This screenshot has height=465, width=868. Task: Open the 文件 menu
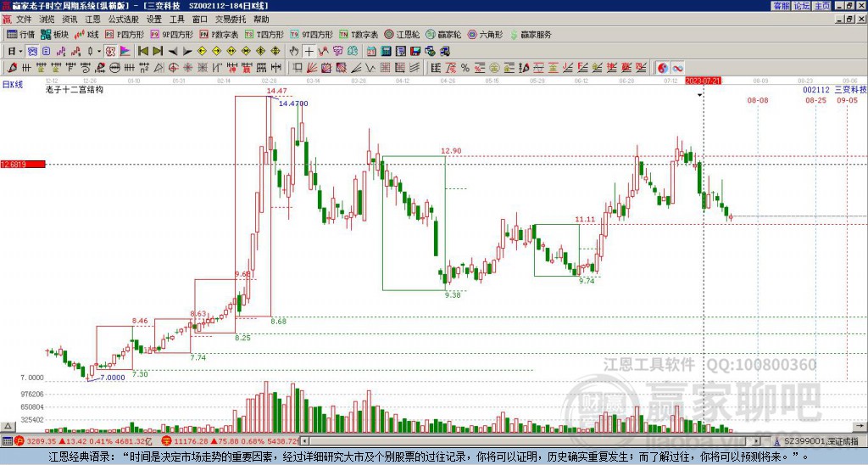[24, 20]
